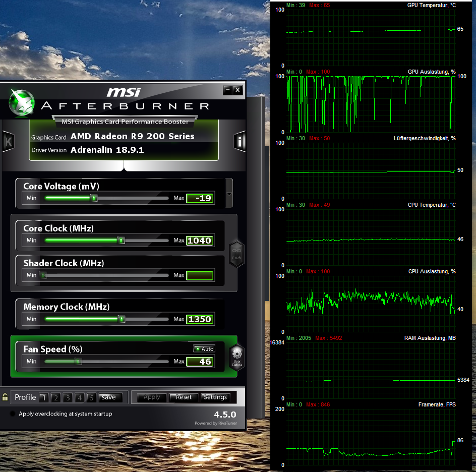The image size is (476, 472).
Task: Open Settings in Afterburner
Action: point(215,397)
